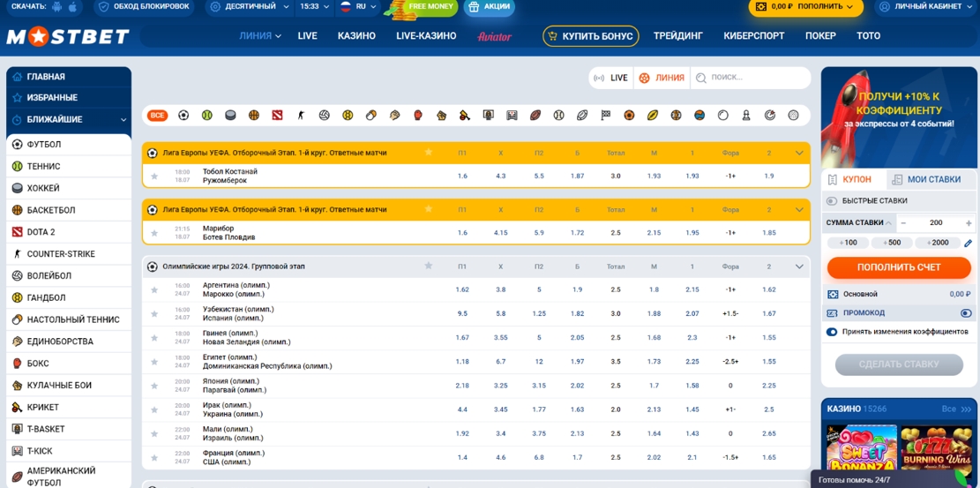
Task: Open КРИКЕТ in the left sidebar
Action: click(69, 408)
